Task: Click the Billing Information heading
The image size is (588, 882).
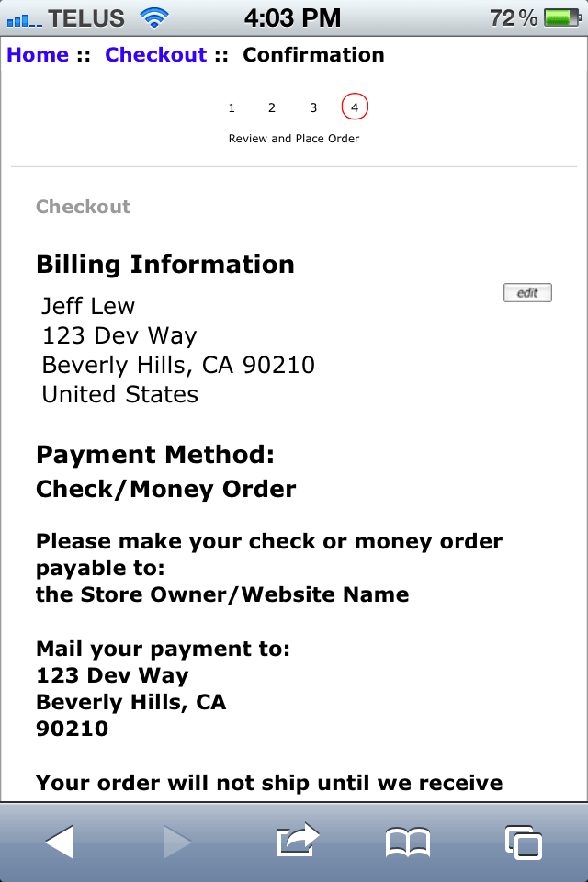Action: [x=165, y=265]
